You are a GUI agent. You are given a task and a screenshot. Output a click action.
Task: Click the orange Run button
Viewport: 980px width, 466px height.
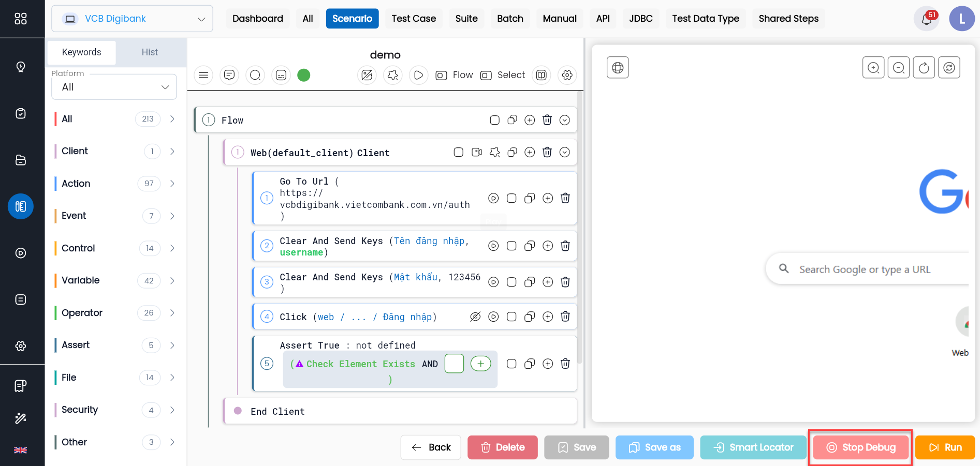point(945,447)
